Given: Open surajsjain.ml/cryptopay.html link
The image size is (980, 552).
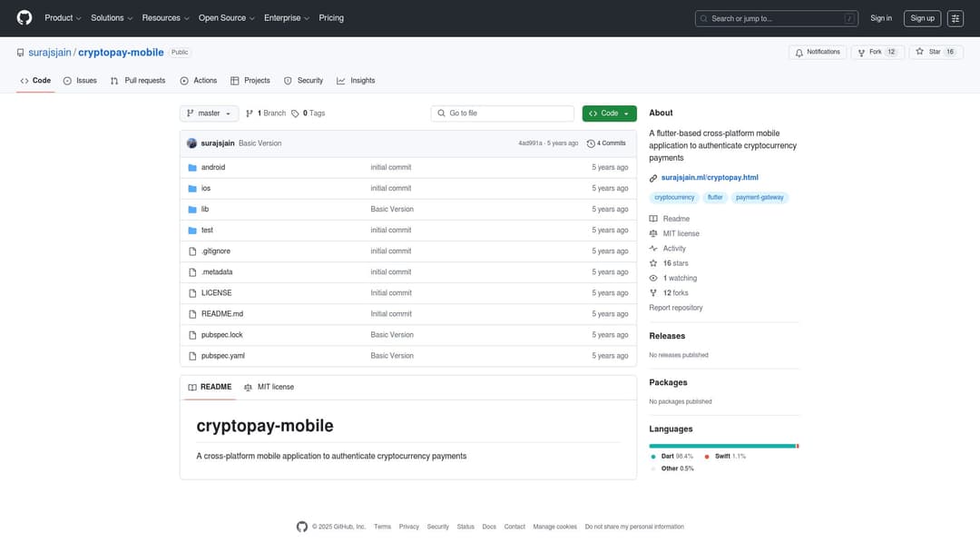Looking at the screenshot, I should tap(710, 178).
